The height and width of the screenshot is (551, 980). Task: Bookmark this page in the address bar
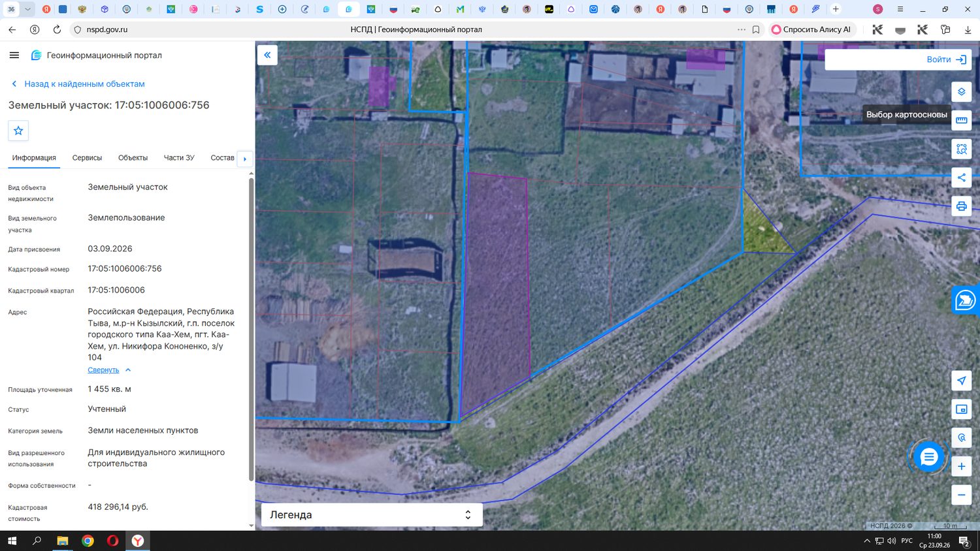coord(756,29)
